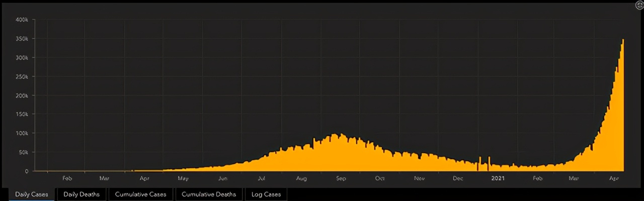This screenshot has width=644, height=201.
Task: Click the circular expand icon above the chart
Action: point(640,5)
